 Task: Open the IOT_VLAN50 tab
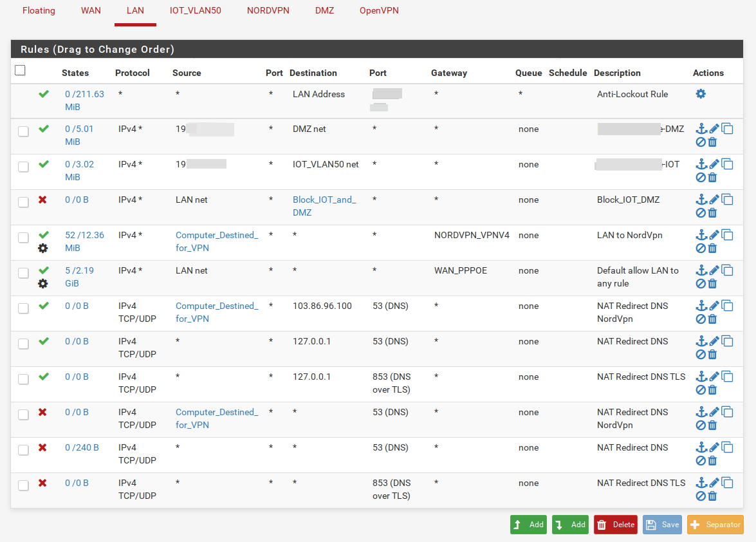tap(195, 11)
